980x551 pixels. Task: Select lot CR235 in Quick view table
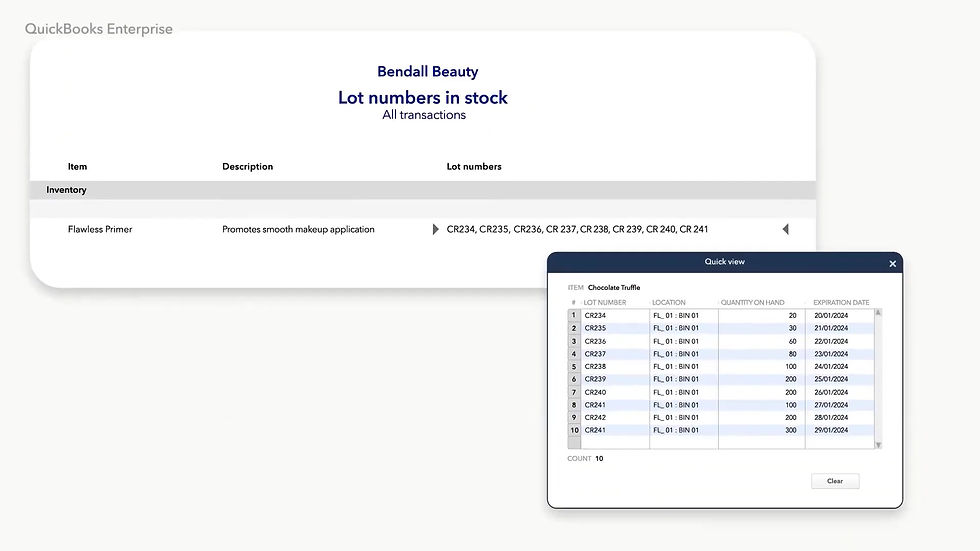(x=595, y=328)
